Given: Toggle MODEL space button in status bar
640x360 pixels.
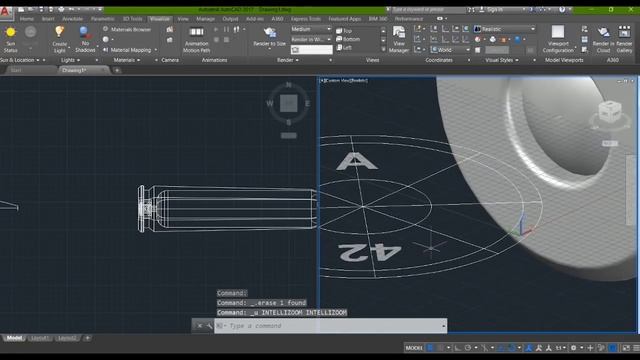Looking at the screenshot, I should pyautogui.click(x=414, y=348).
